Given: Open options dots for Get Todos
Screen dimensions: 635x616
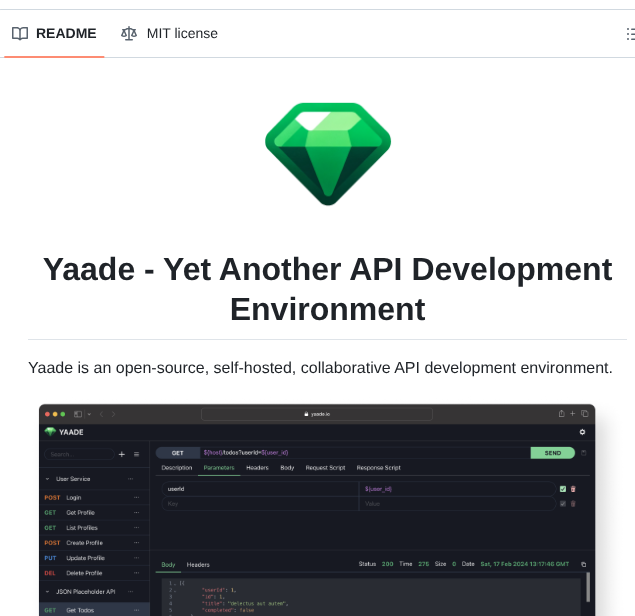Looking at the screenshot, I should [x=136, y=610].
